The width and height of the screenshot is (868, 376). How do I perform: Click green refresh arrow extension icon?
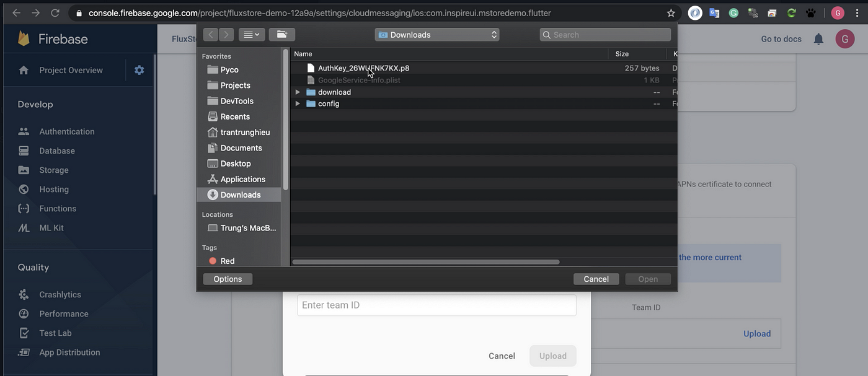[791, 13]
